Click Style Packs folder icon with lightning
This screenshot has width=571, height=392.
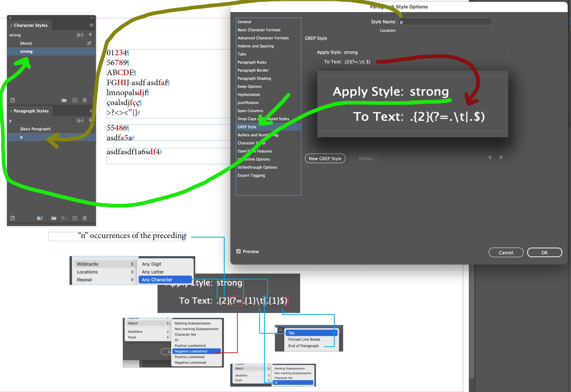(40, 218)
